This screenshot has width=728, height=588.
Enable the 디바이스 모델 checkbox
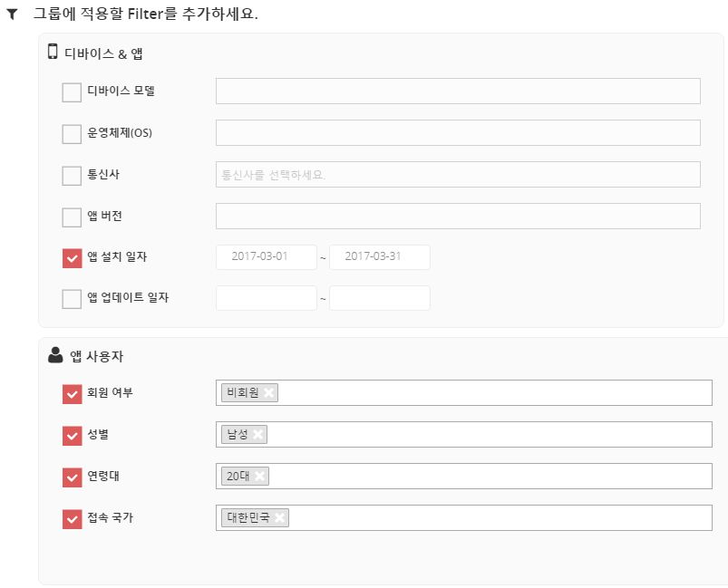(x=72, y=92)
